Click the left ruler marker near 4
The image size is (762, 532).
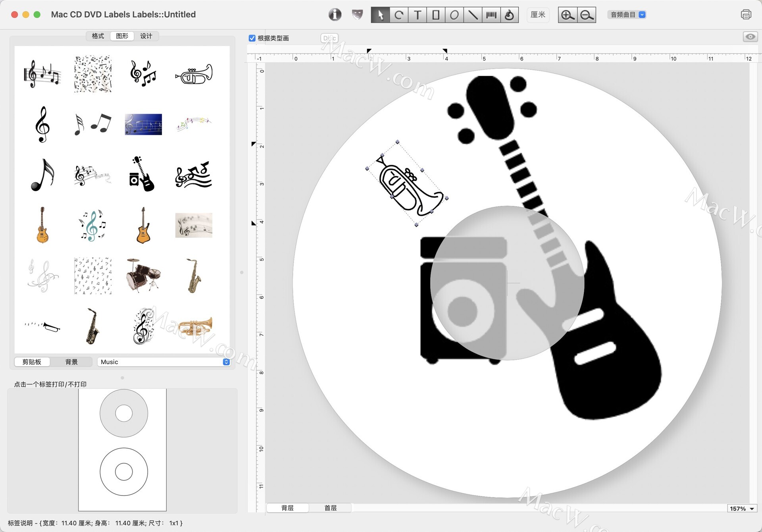254,223
